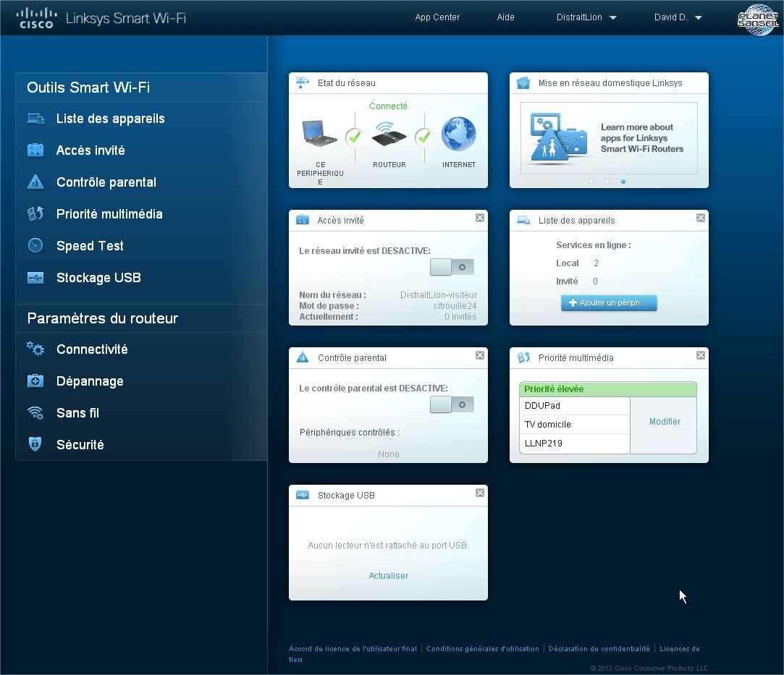
Task: Click the Speed Test clock icon
Action: click(x=35, y=245)
